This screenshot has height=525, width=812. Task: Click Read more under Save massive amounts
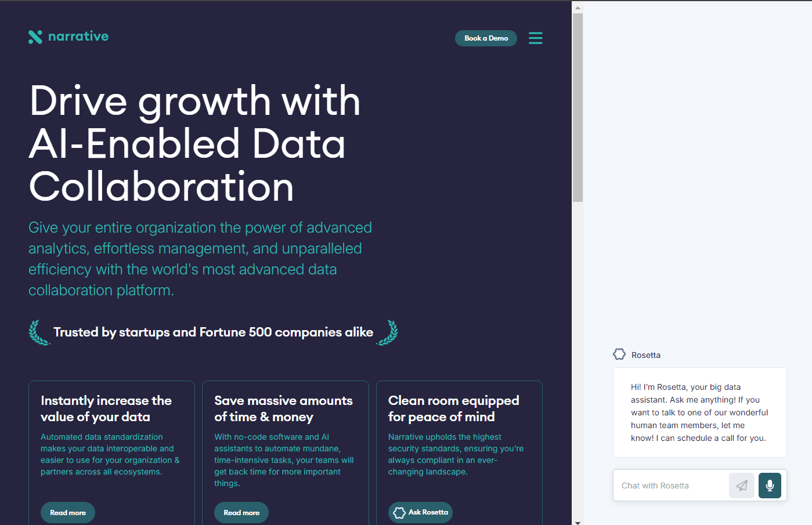tap(241, 513)
